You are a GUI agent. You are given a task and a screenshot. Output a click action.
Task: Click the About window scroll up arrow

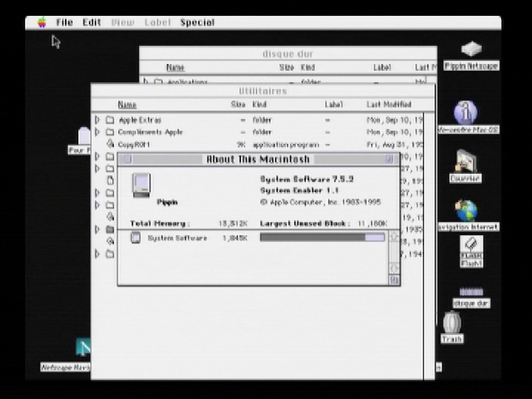394,236
